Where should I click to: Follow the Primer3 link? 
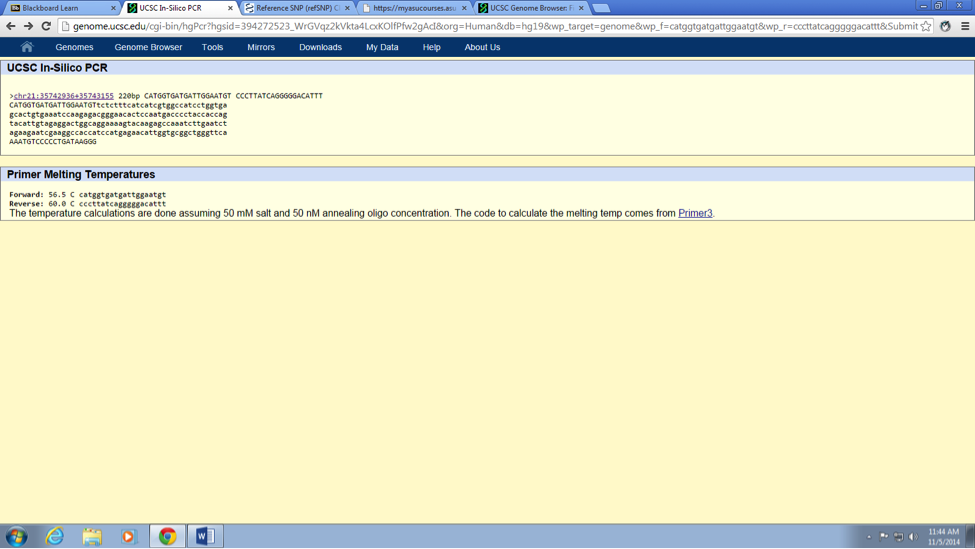[695, 213]
